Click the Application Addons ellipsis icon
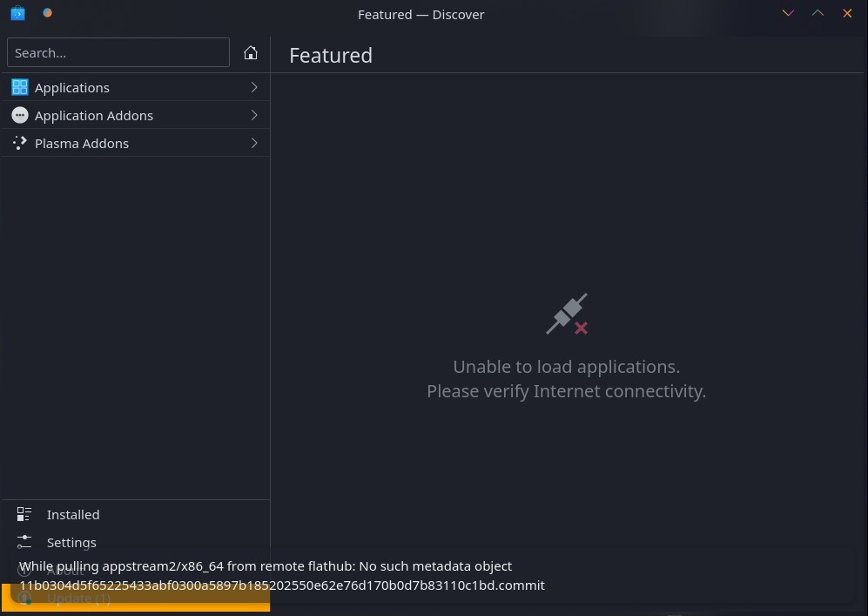The image size is (868, 616). 20,115
